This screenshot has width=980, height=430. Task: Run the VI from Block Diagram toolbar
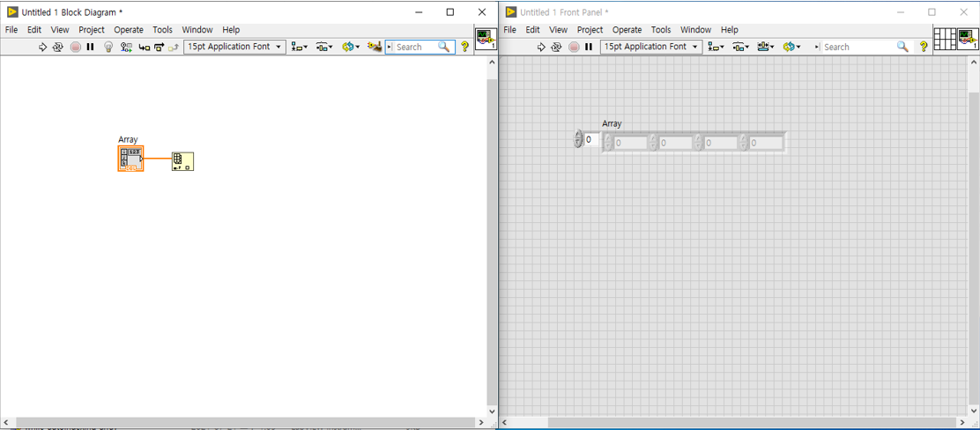click(43, 47)
